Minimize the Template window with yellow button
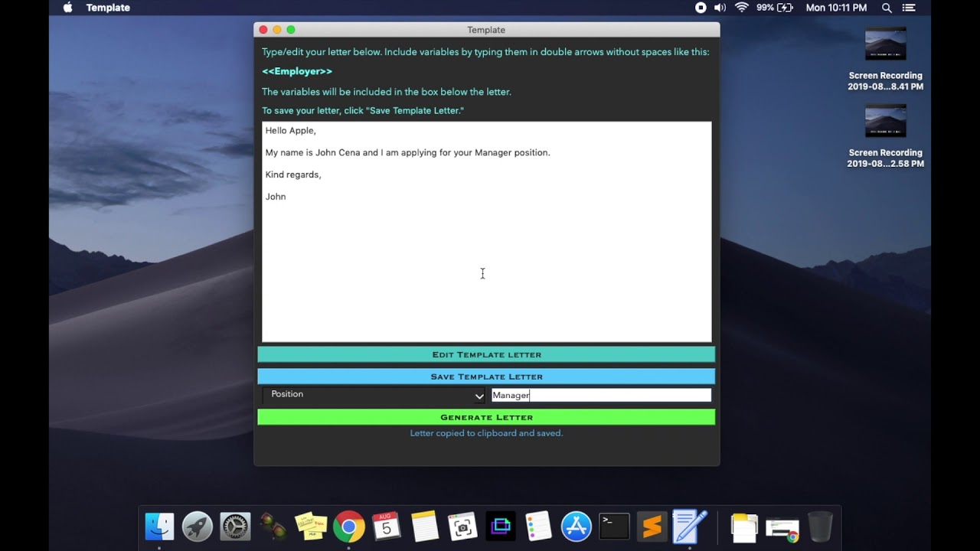980x551 pixels. coord(277,30)
